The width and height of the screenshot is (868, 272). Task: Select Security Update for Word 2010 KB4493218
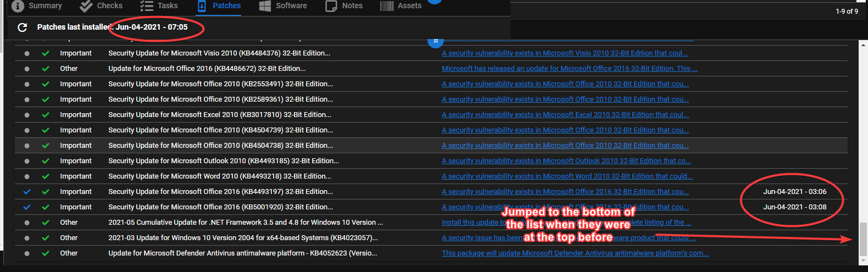point(220,176)
